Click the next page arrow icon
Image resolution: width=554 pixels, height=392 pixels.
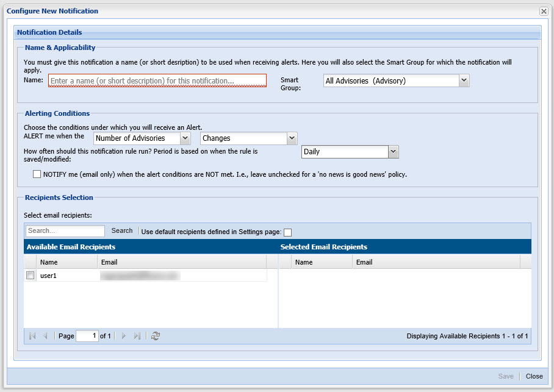pyautogui.click(x=124, y=336)
